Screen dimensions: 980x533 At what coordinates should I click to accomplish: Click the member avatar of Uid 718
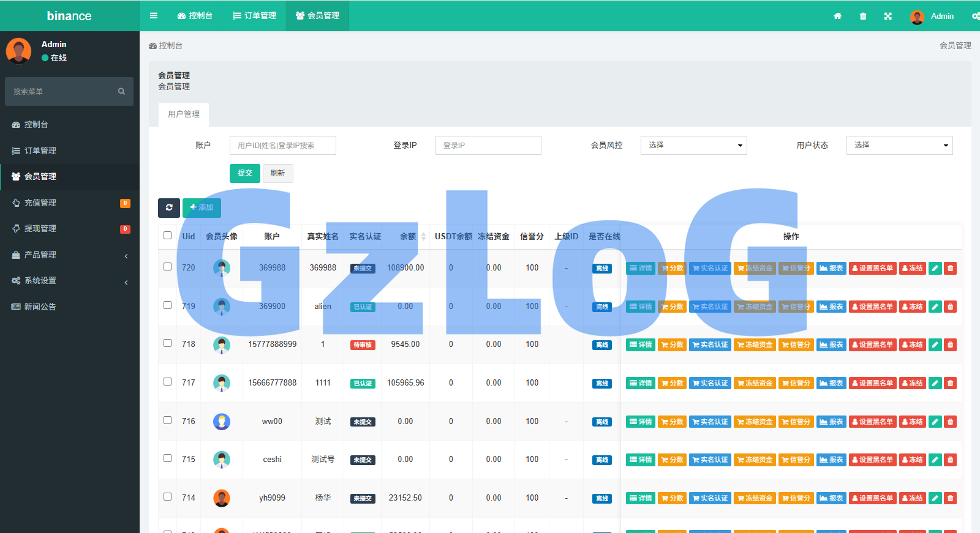(222, 345)
